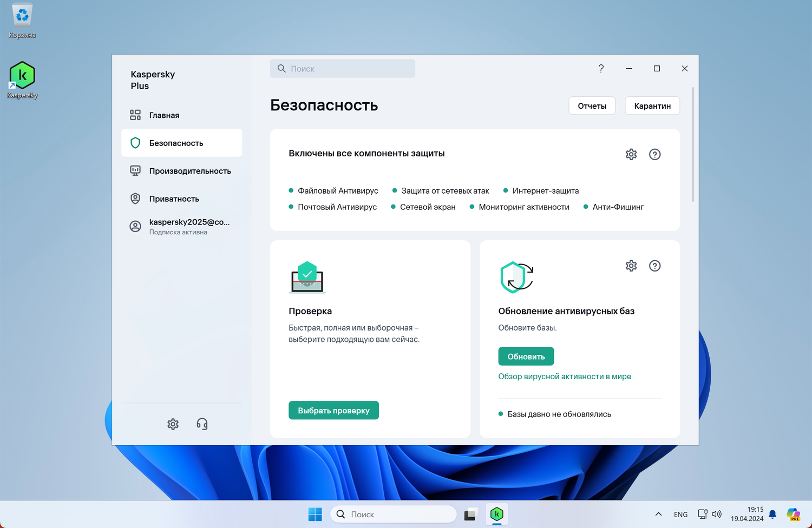Open network status icon in system tray
The height and width of the screenshot is (528, 812).
click(x=702, y=514)
